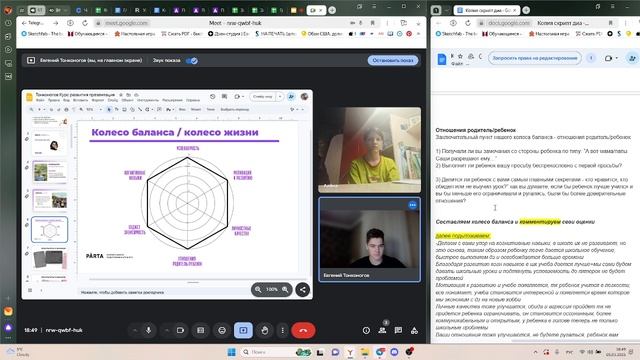End the call with the red hang-up button

point(303,330)
